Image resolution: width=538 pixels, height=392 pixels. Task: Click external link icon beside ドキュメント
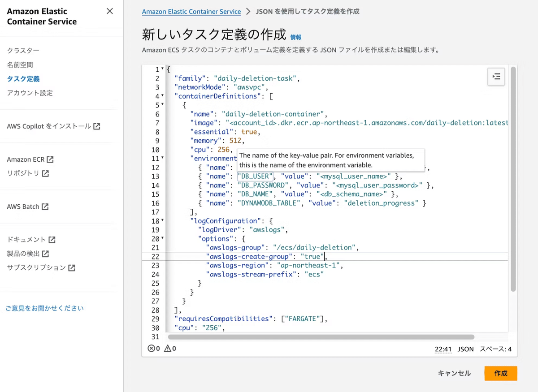52,240
